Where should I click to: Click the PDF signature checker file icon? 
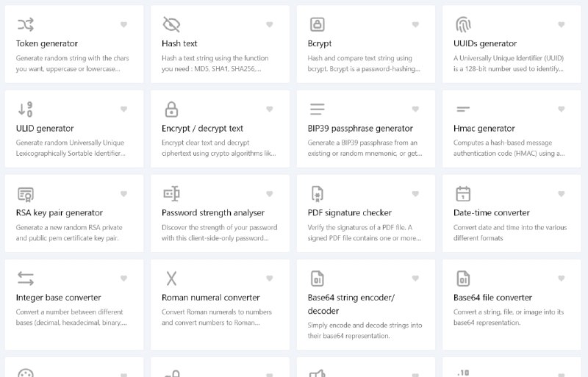(x=318, y=194)
